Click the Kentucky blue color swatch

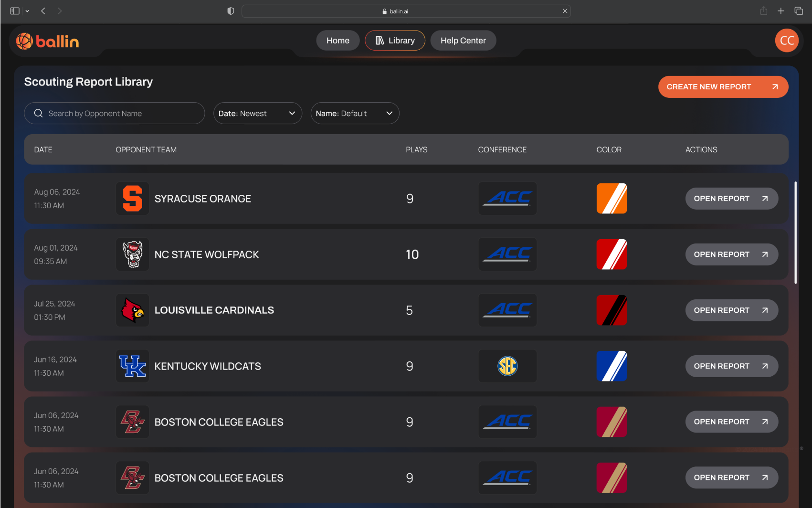[x=612, y=366]
